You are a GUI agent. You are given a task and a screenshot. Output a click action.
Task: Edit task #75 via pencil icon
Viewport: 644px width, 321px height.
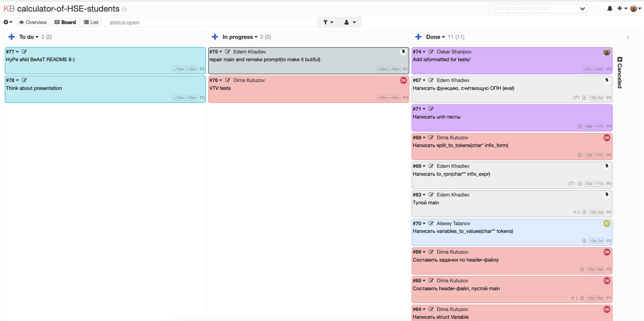227,52
